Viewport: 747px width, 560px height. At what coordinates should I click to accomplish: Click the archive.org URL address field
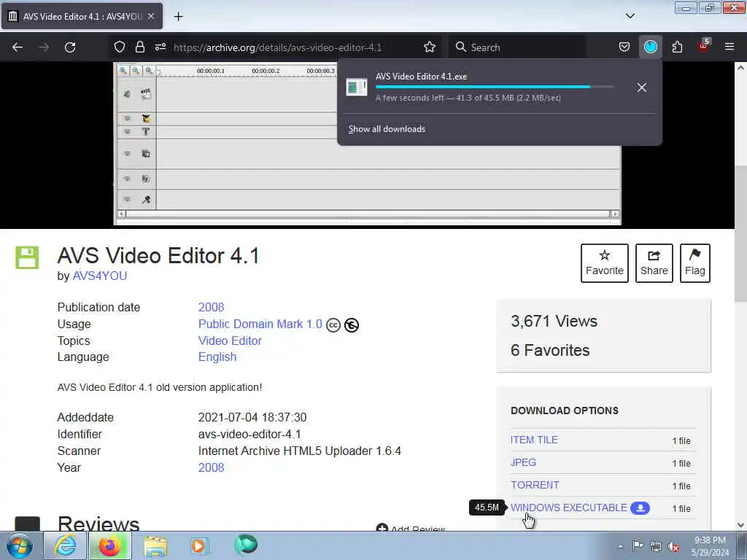(x=277, y=47)
